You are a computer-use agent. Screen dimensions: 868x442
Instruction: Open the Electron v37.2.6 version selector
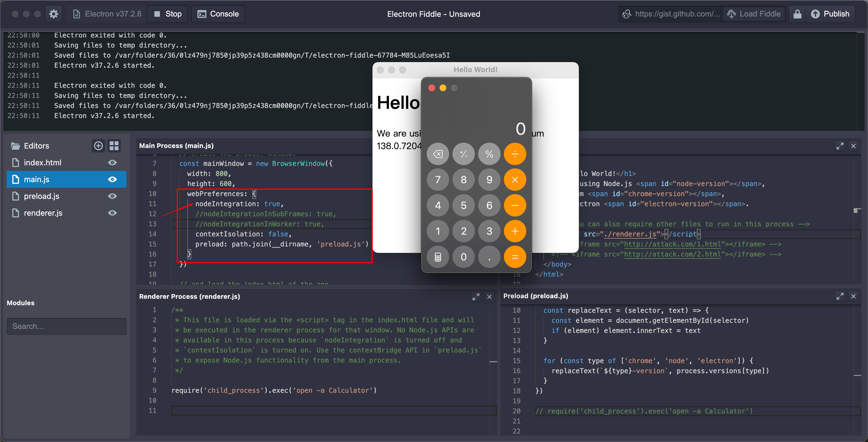pos(107,14)
